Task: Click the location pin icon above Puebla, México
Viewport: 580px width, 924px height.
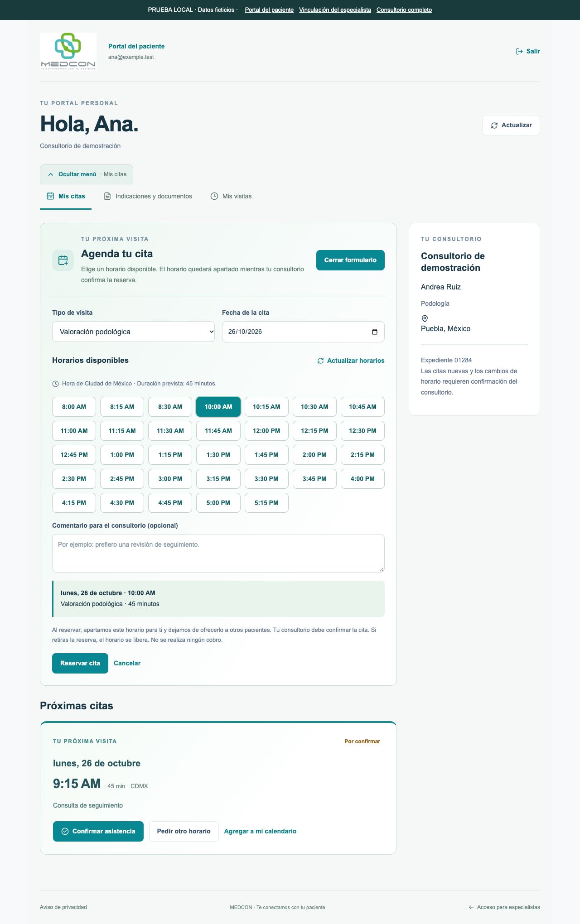Action: [425, 318]
